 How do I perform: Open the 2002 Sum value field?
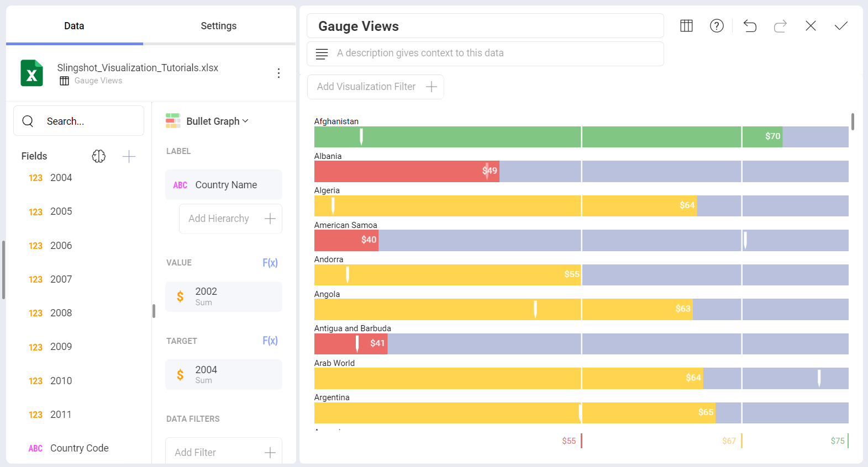coord(224,296)
